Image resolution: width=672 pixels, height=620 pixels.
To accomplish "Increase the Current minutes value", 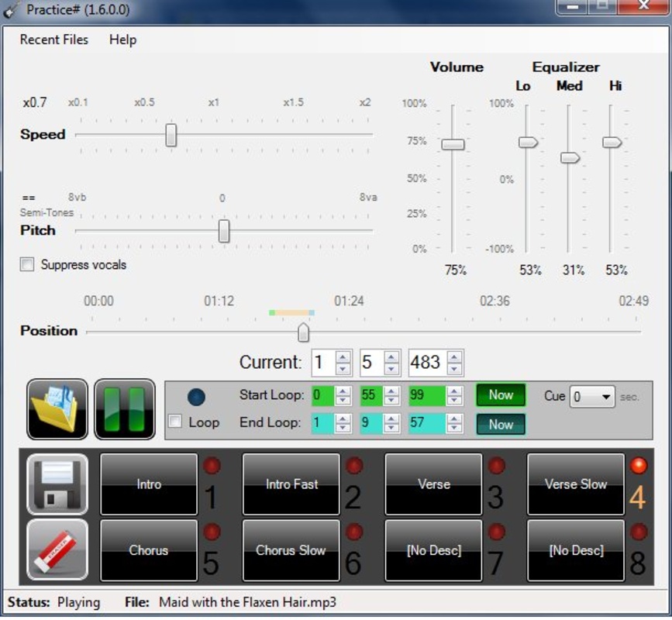I will point(343,357).
